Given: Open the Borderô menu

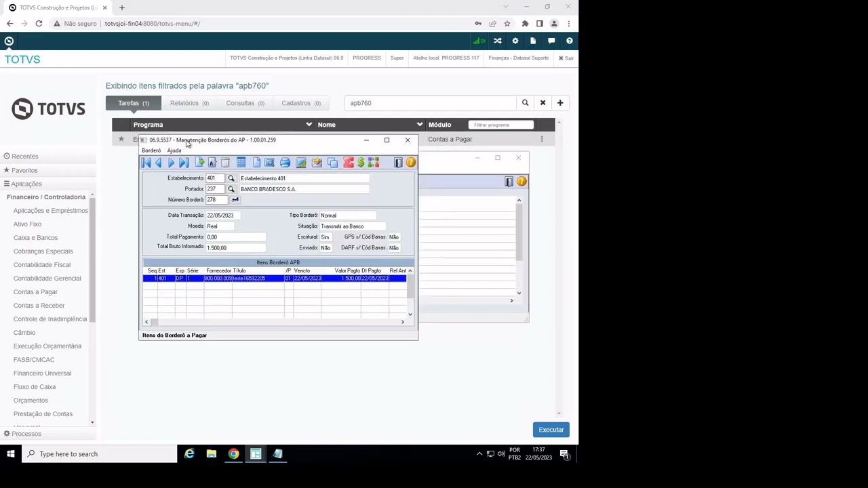Looking at the screenshot, I should pos(151,150).
